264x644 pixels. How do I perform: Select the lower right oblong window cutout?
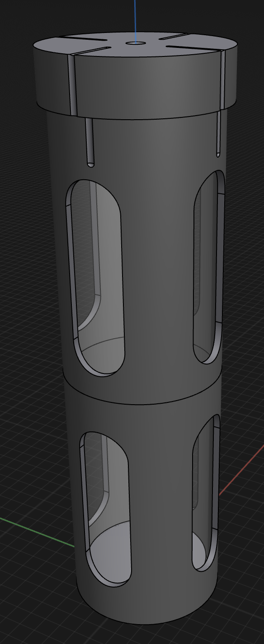click(x=206, y=492)
